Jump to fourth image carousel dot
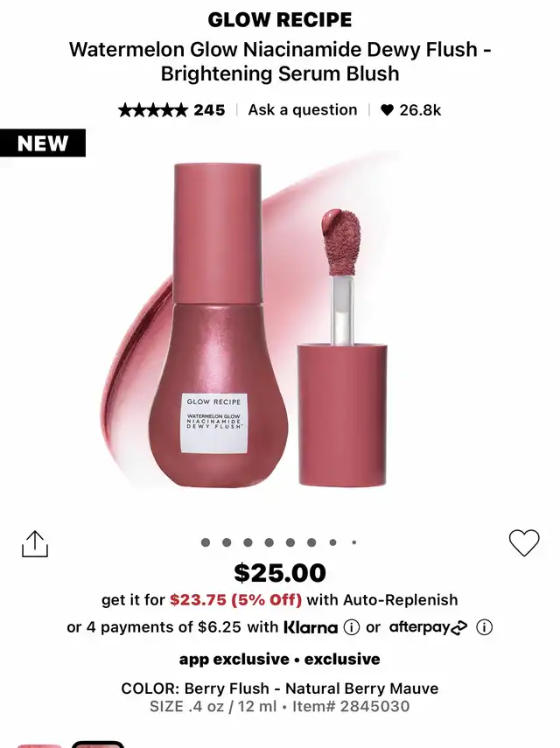The image size is (560, 748). point(269,542)
